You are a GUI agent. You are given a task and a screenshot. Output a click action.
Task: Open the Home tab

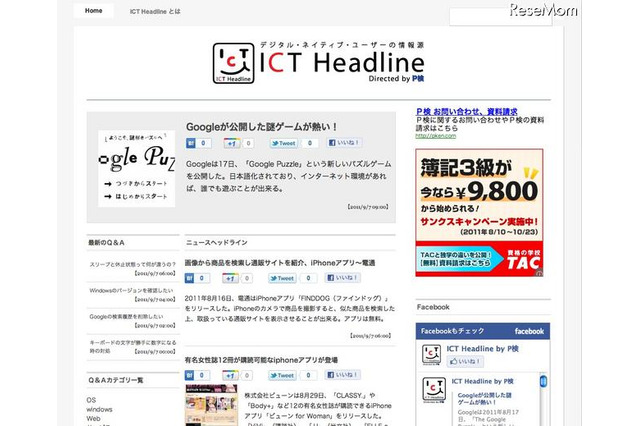click(x=93, y=11)
